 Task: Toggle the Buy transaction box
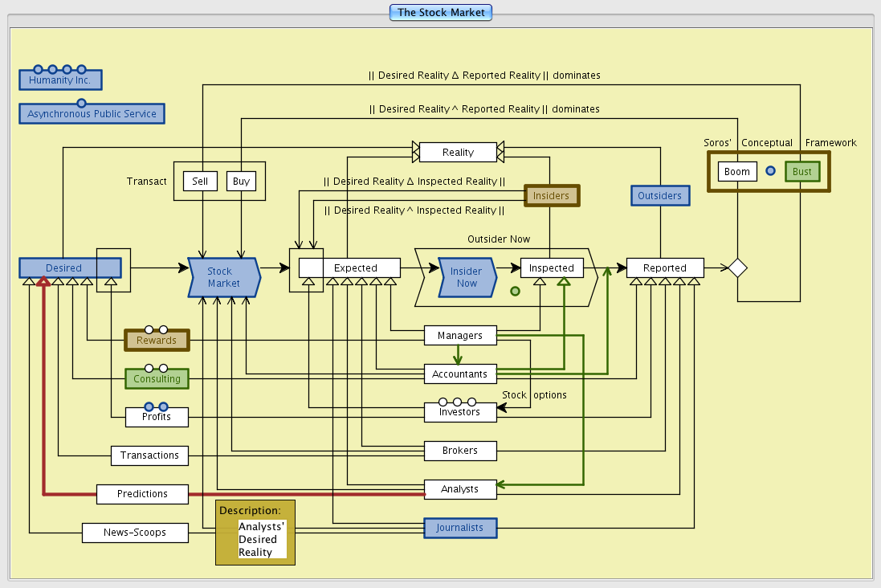[241, 181]
